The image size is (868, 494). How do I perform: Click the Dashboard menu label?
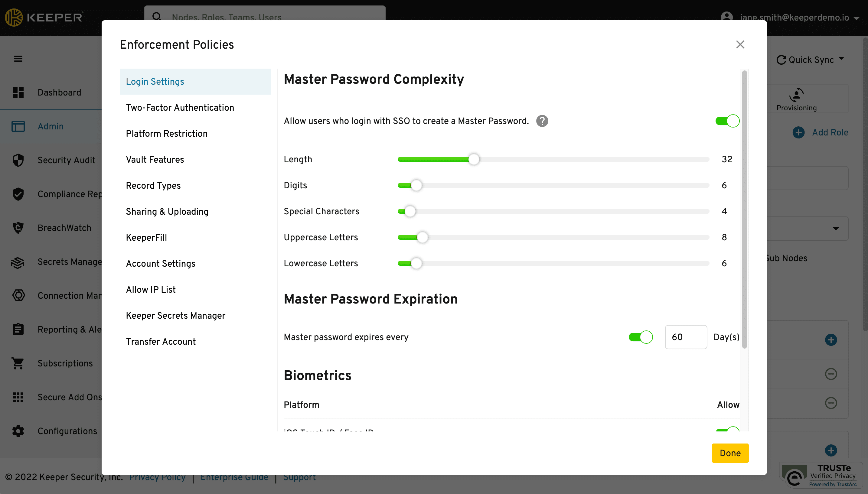pyautogui.click(x=59, y=92)
